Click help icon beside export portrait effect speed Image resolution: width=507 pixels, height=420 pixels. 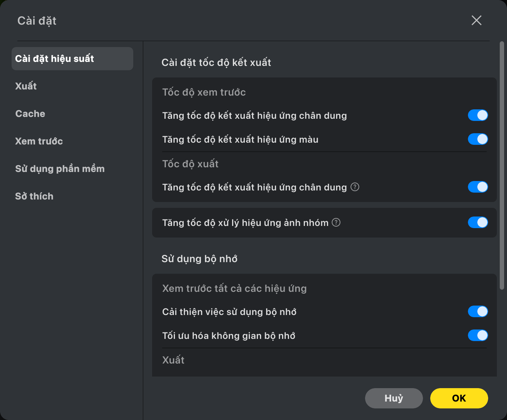pos(355,187)
